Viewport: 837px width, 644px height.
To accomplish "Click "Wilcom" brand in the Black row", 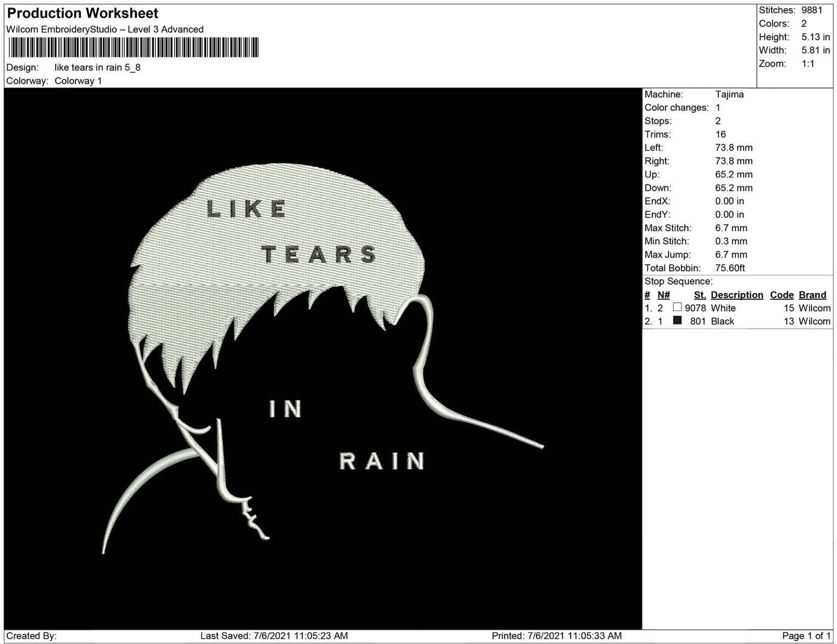I will [814, 321].
